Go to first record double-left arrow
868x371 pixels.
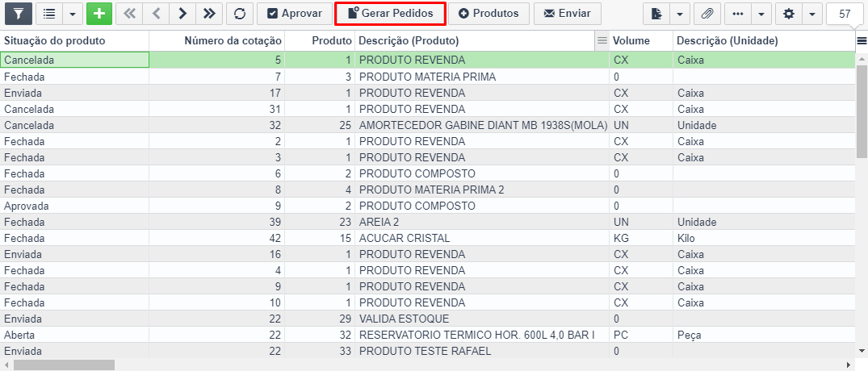[129, 14]
